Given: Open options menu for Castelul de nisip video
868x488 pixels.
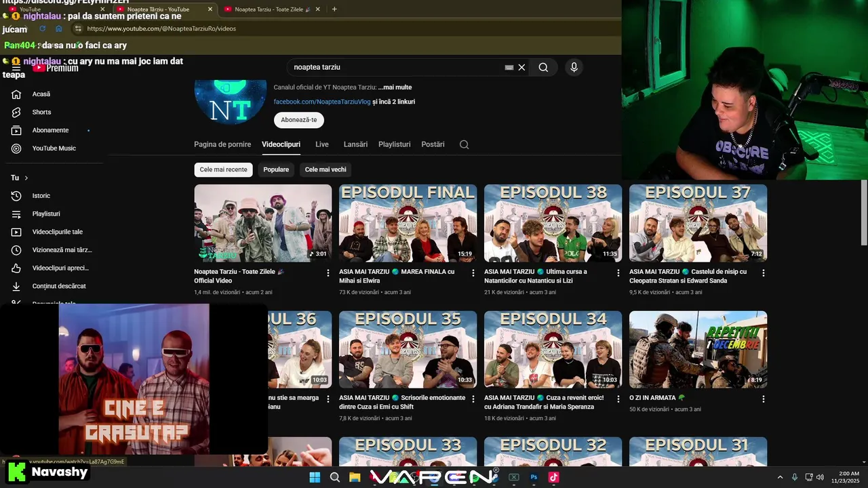Looking at the screenshot, I should (764, 273).
